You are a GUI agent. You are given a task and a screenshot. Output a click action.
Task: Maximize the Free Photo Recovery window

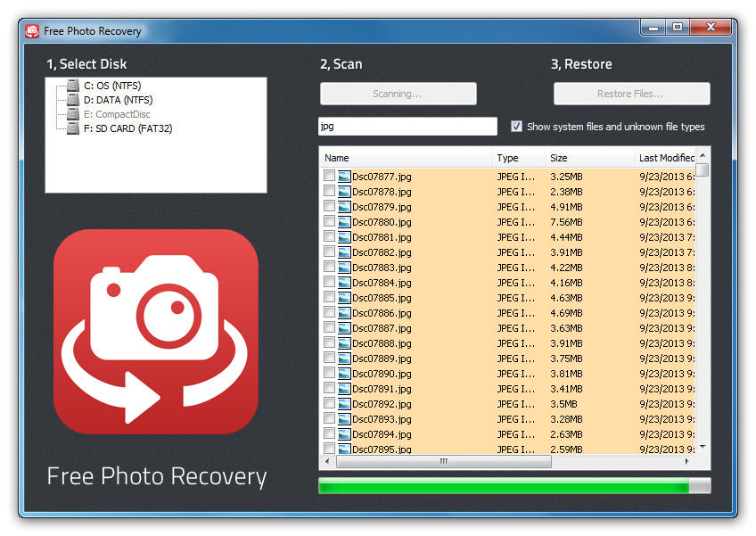(678, 27)
